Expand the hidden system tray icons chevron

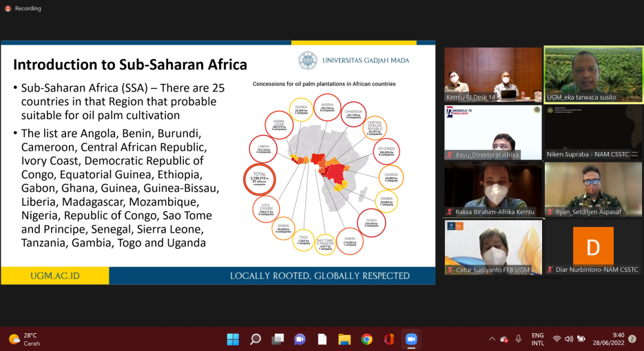point(492,339)
